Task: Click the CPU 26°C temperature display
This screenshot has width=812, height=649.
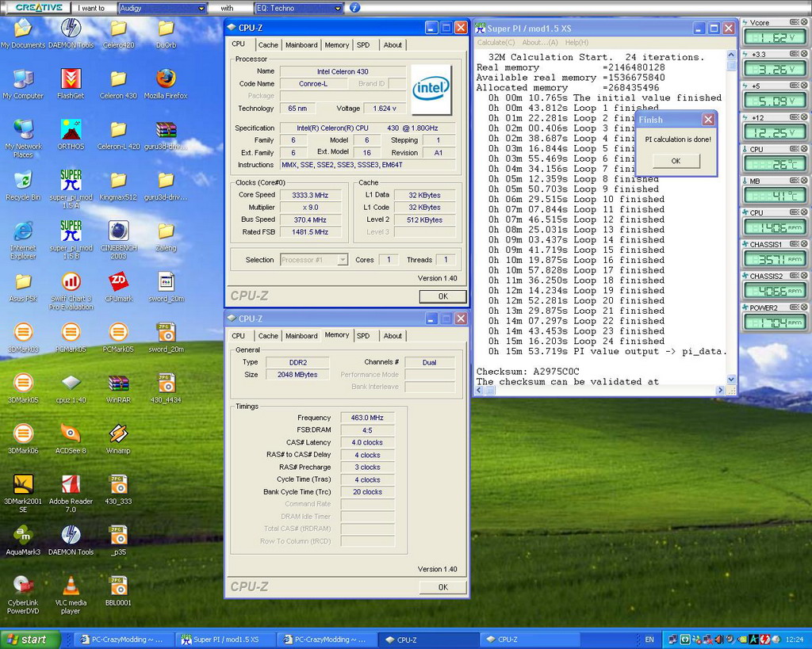Action: (775, 165)
